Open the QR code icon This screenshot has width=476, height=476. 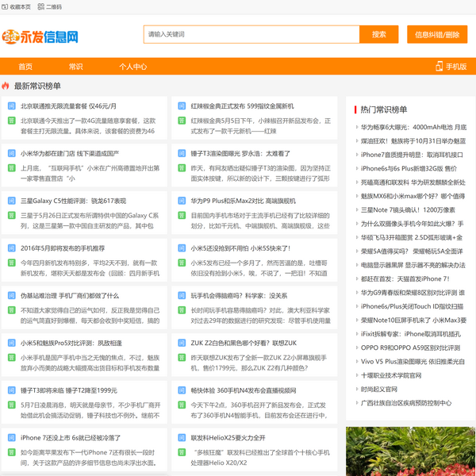(x=41, y=6)
